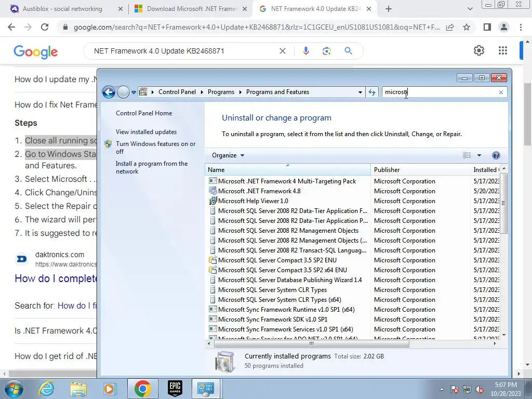Click Google search magnifier button
The width and height of the screenshot is (532, 399).
pos(348,51)
